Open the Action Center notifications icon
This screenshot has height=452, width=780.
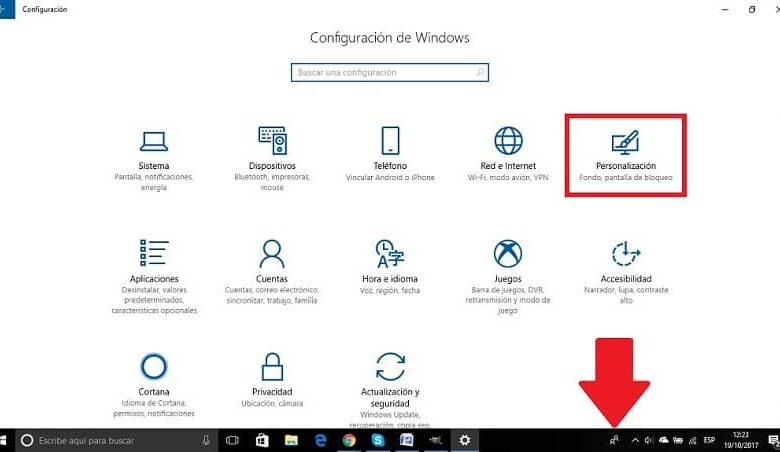(x=774, y=441)
